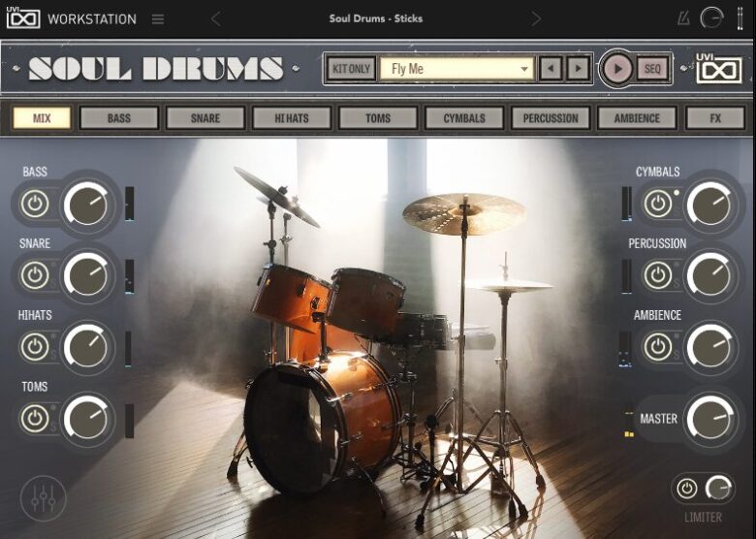Toggle the Ambience channel power button

658,347
